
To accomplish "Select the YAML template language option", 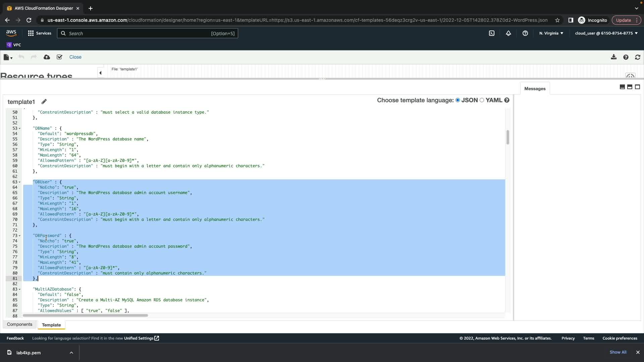I will click(482, 100).
